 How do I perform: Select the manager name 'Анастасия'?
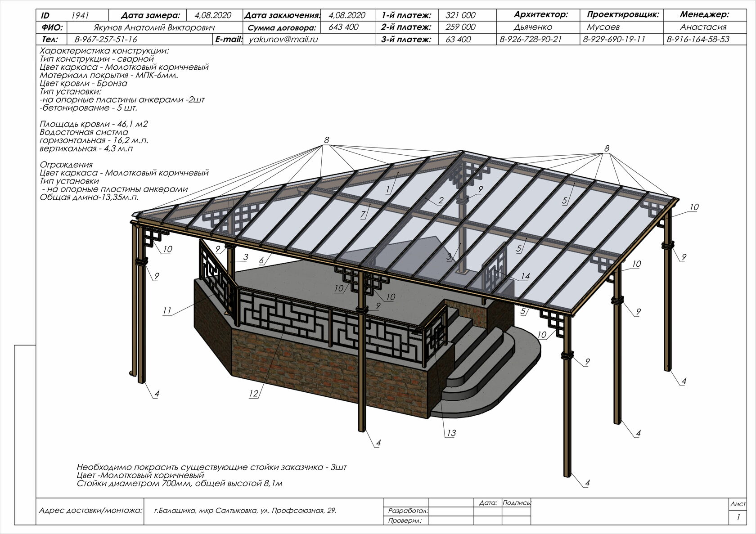tap(703, 27)
